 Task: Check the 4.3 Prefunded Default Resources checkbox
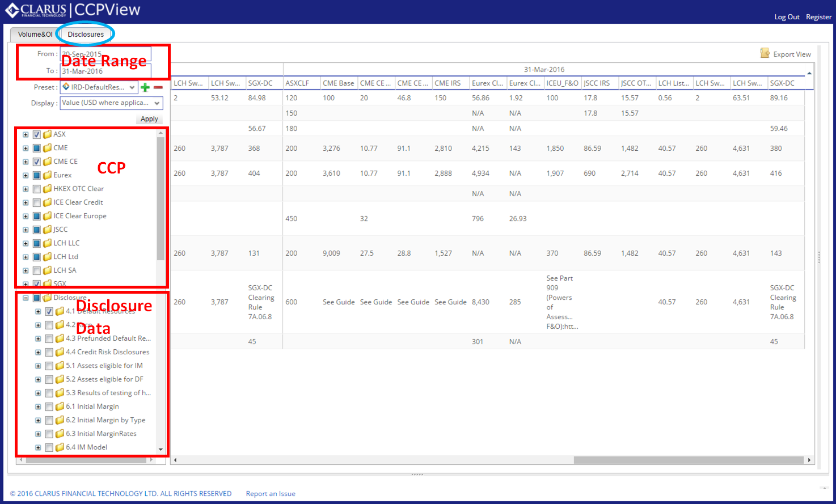[x=49, y=338]
